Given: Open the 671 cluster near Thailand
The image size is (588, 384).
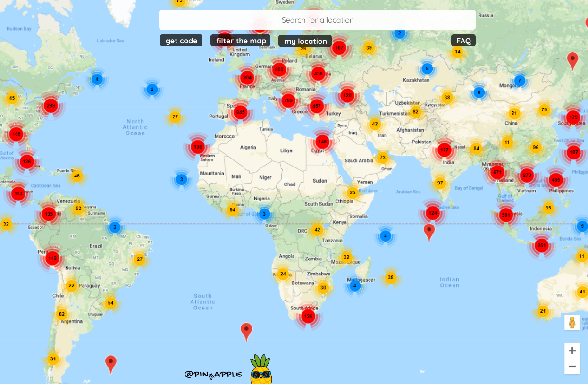Looking at the screenshot, I should coord(497,172).
